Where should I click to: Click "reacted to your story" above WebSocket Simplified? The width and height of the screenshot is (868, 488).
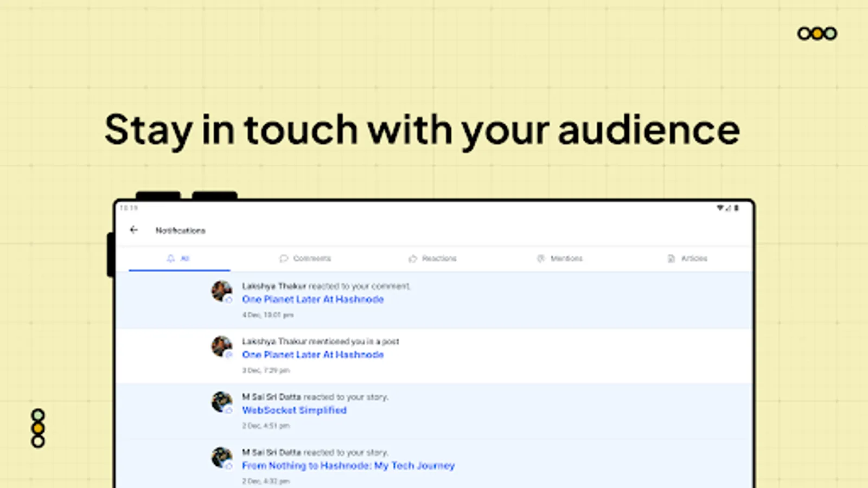point(346,397)
